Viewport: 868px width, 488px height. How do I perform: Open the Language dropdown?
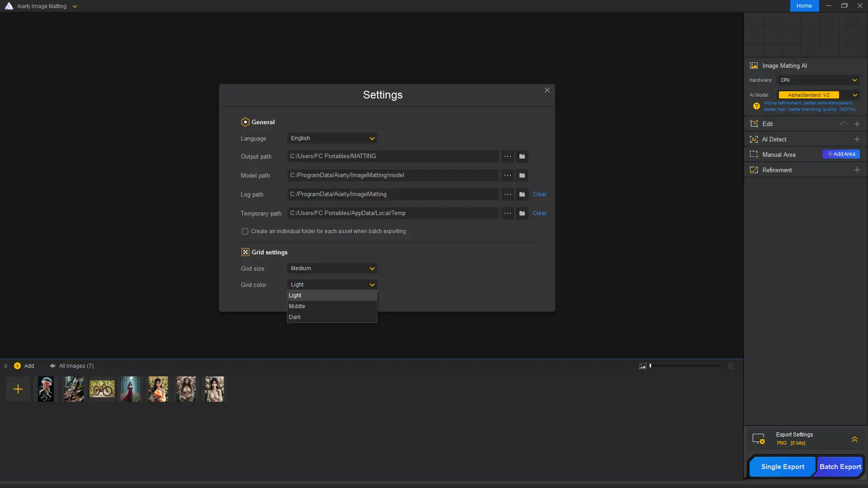coord(332,138)
